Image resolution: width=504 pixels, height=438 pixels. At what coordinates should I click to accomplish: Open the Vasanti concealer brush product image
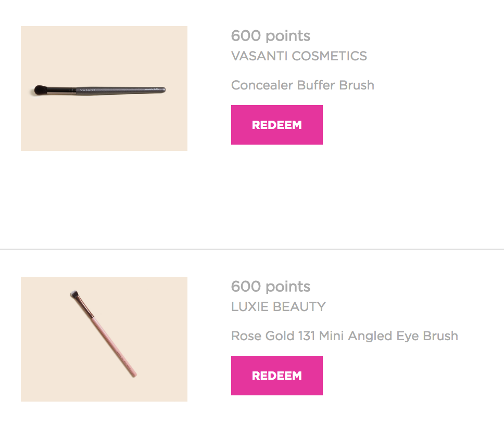tap(104, 88)
